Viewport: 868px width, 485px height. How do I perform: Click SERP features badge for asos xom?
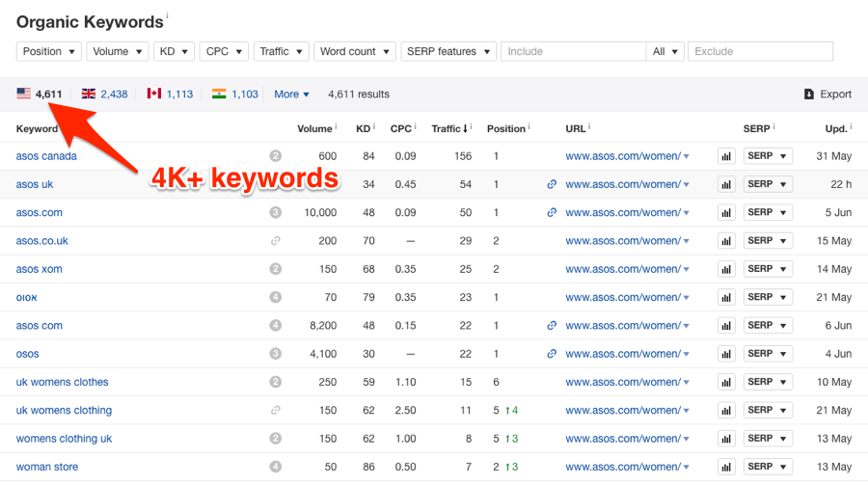click(275, 269)
